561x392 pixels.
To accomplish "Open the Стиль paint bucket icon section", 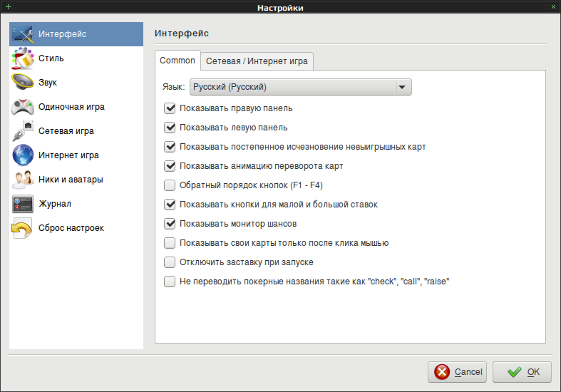I will 23,58.
